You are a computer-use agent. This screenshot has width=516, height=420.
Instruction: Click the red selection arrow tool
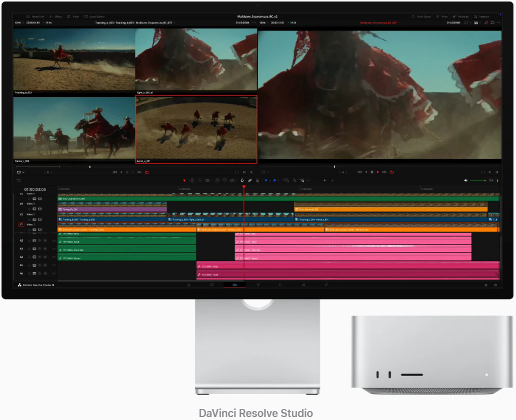184,181
